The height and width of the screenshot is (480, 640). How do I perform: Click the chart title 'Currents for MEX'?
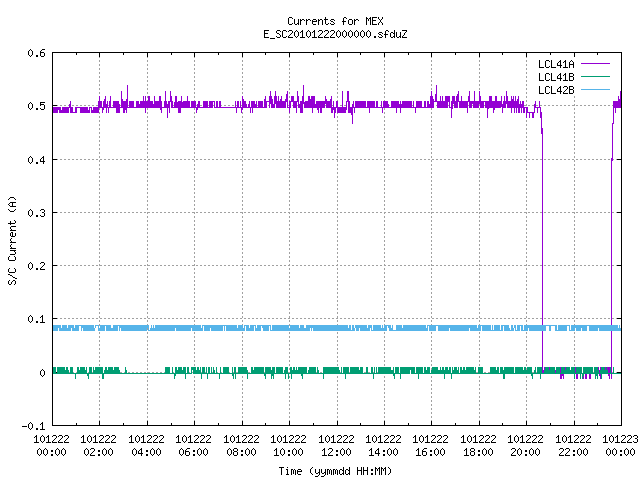coord(335,21)
